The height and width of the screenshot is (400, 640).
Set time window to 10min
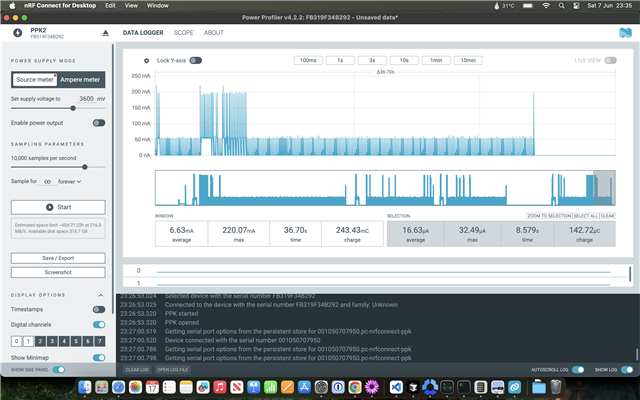468,60
